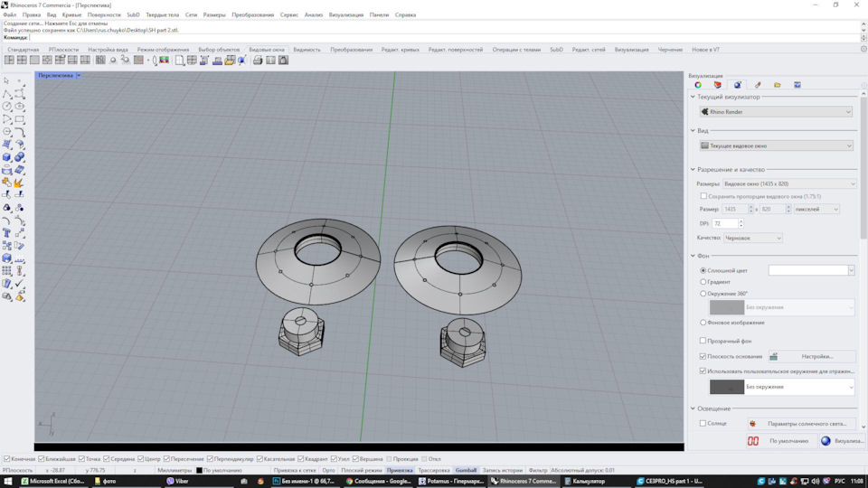Open the Materials color wheel panel tab
The width and height of the screenshot is (868, 488).
698,85
